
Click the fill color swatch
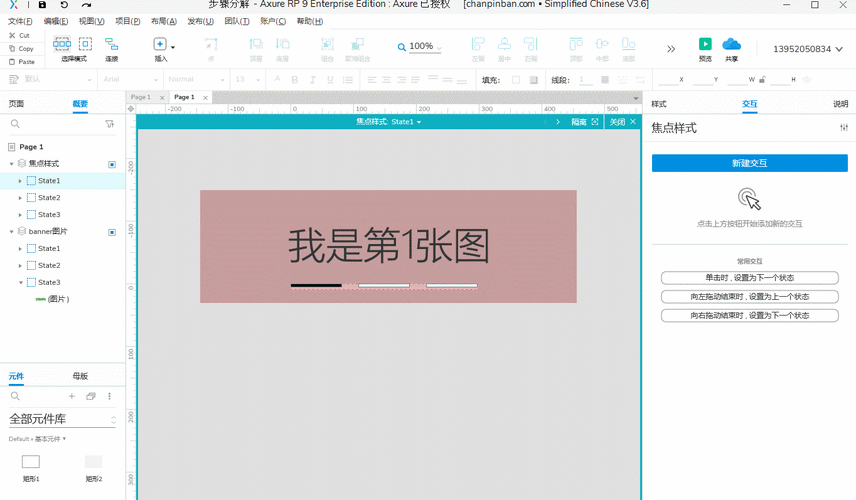(x=516, y=80)
